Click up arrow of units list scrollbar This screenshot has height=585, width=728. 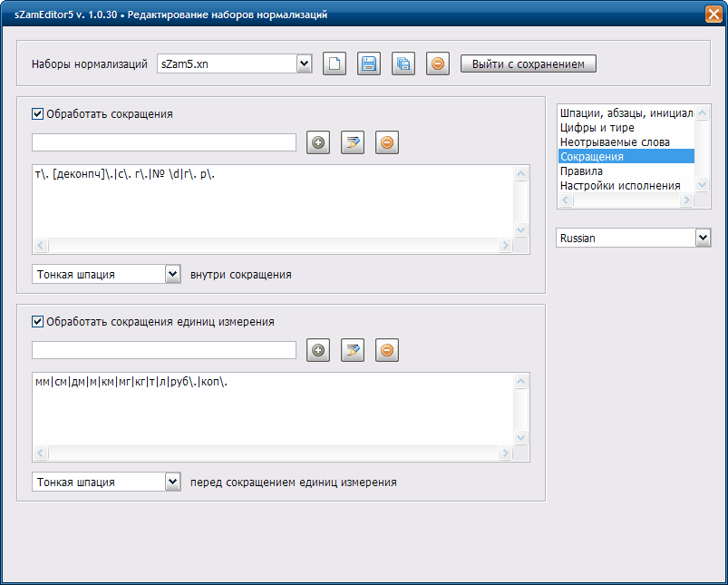click(x=521, y=382)
